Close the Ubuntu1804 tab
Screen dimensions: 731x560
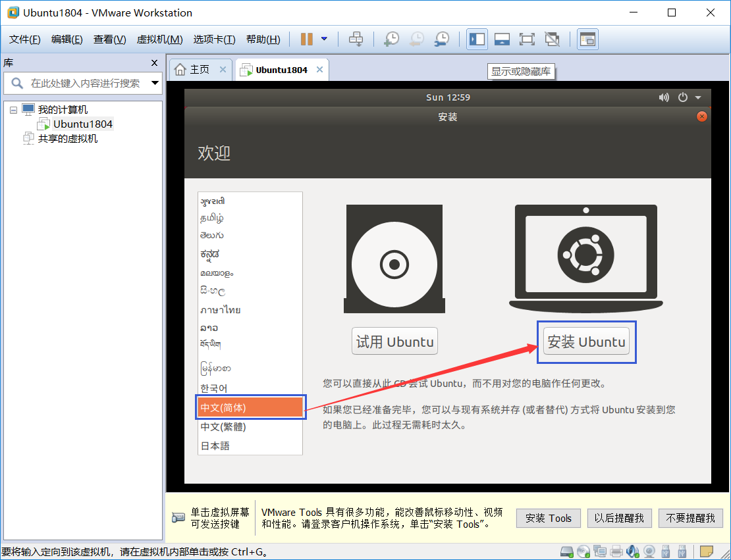coord(319,69)
